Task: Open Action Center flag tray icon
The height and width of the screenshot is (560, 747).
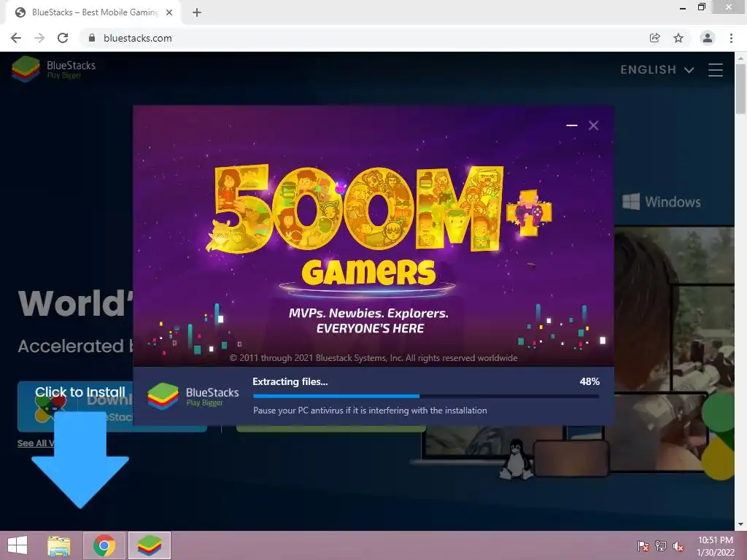Action: tap(643, 546)
